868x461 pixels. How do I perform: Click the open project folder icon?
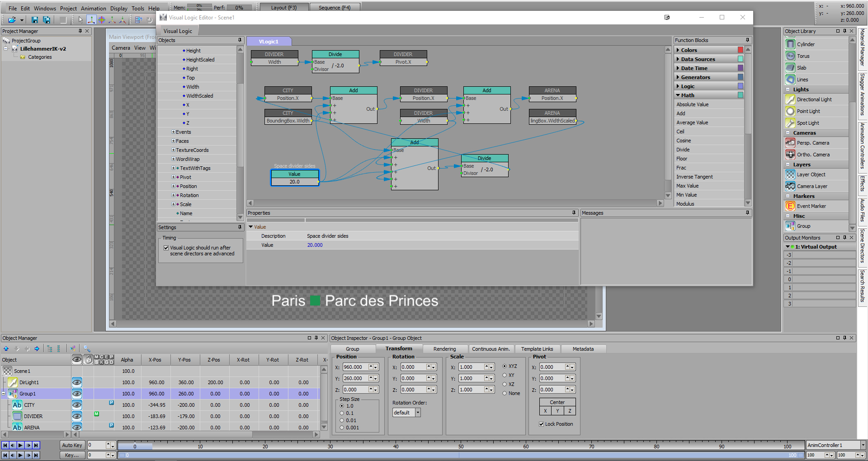tap(12, 20)
